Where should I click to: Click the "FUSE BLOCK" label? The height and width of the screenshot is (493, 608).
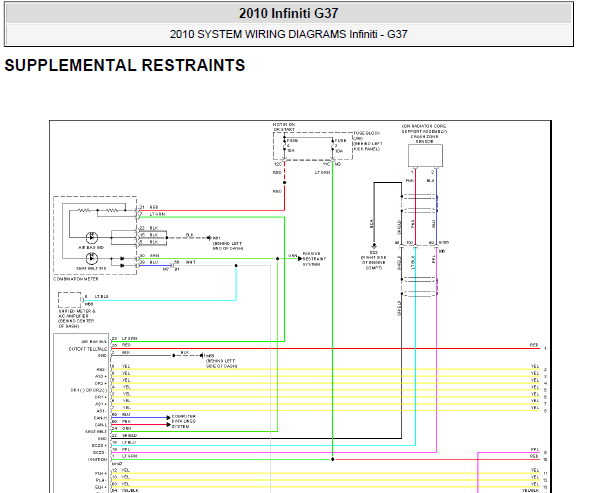(x=366, y=133)
